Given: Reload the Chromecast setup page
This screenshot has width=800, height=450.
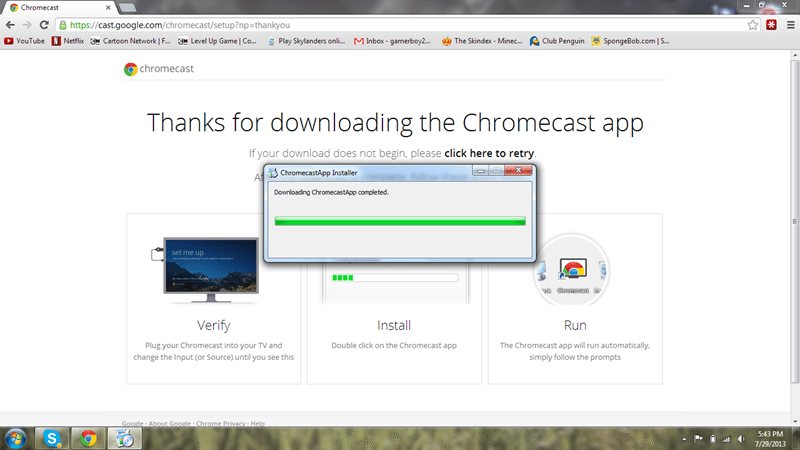Looking at the screenshot, I should click(44, 24).
